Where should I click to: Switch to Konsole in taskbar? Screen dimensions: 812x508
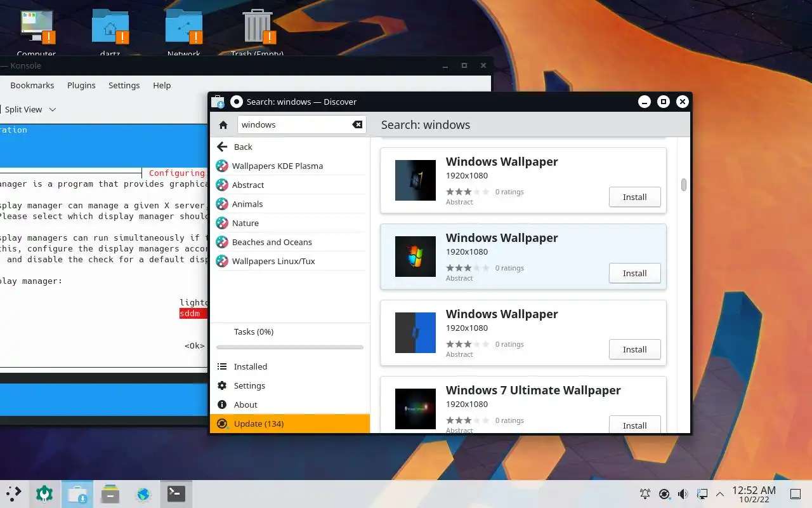coord(176,493)
